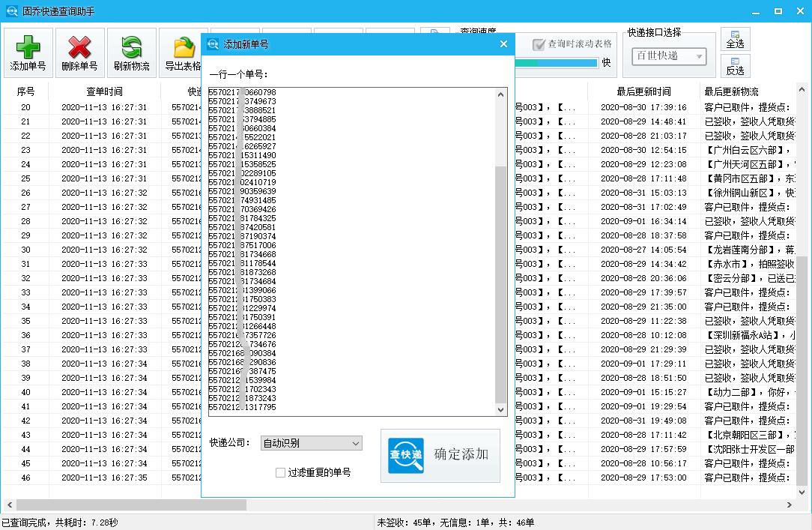Toggle 查询时滚动表格 checkbox

[x=538, y=44]
